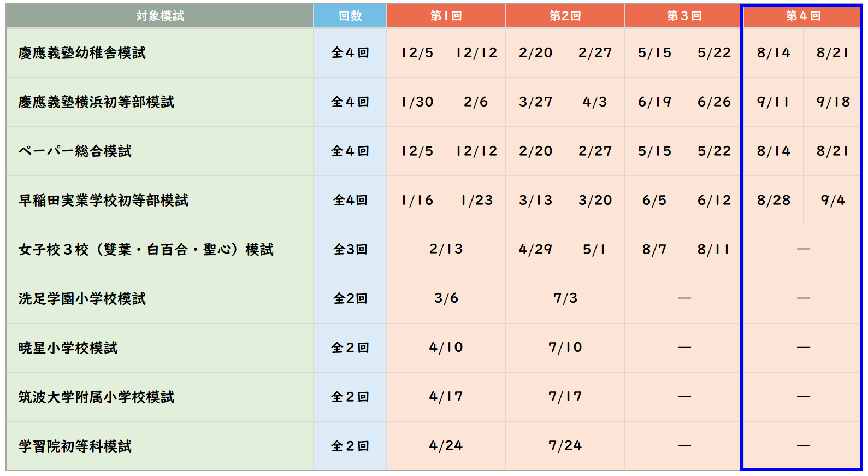
Task: Click 暁星小学校模試 row label
Action: 68,348
